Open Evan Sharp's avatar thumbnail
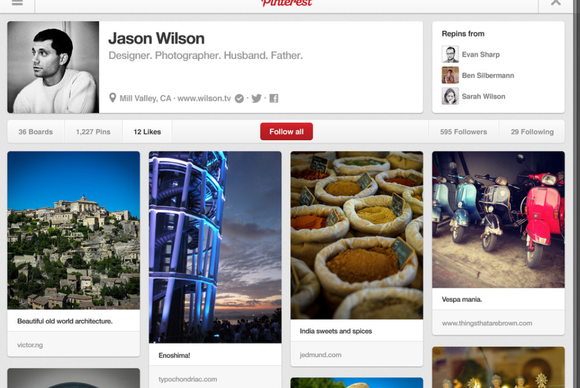The width and height of the screenshot is (580, 388). point(450,54)
